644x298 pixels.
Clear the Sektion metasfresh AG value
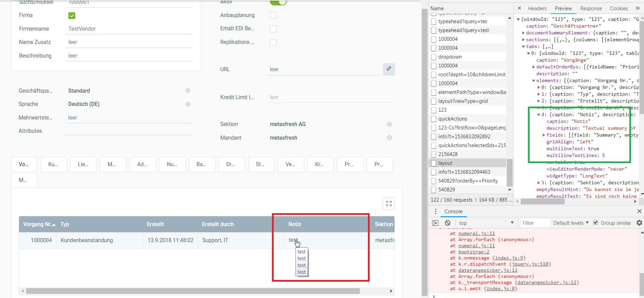(389, 124)
